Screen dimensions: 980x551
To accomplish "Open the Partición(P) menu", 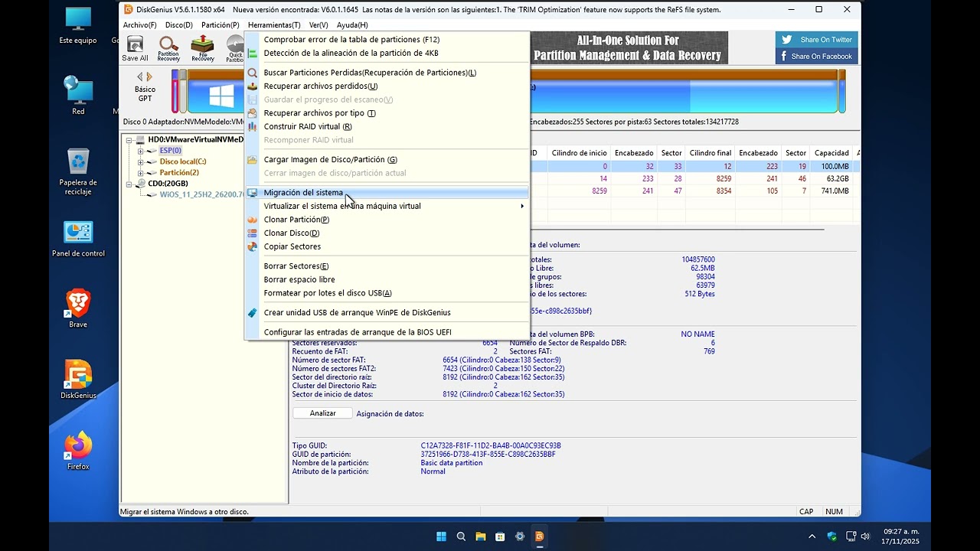I will point(220,25).
